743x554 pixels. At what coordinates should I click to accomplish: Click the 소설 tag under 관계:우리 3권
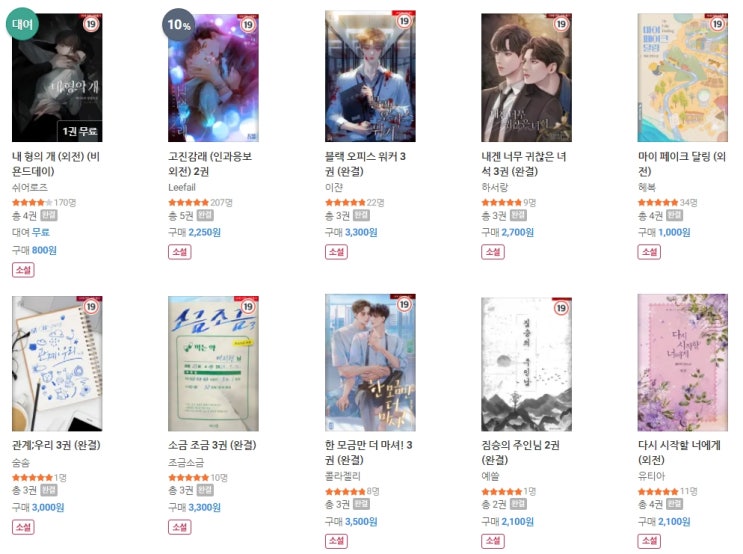pos(23,527)
